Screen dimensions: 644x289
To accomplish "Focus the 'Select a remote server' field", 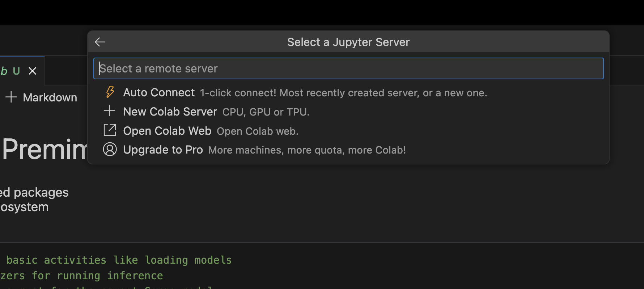I will (348, 68).
